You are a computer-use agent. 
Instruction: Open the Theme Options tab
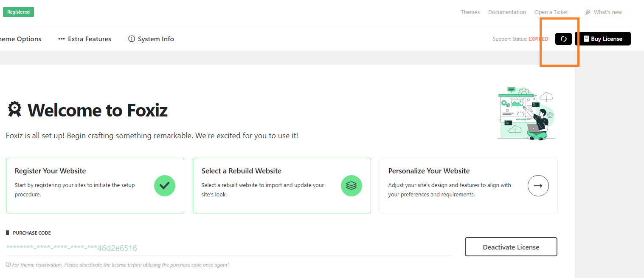(x=20, y=39)
